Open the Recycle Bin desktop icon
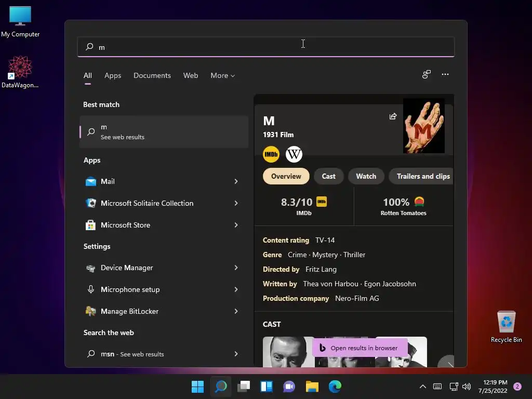This screenshot has height=399, width=532. tap(506, 326)
